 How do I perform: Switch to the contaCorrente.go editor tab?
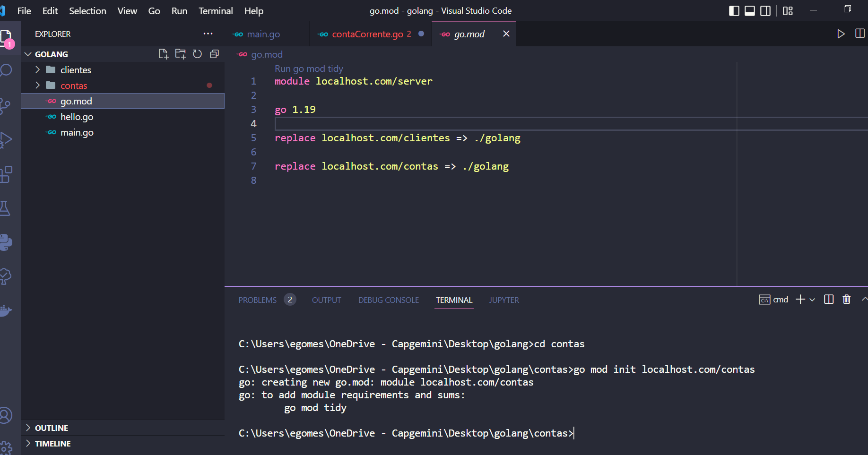click(x=371, y=34)
